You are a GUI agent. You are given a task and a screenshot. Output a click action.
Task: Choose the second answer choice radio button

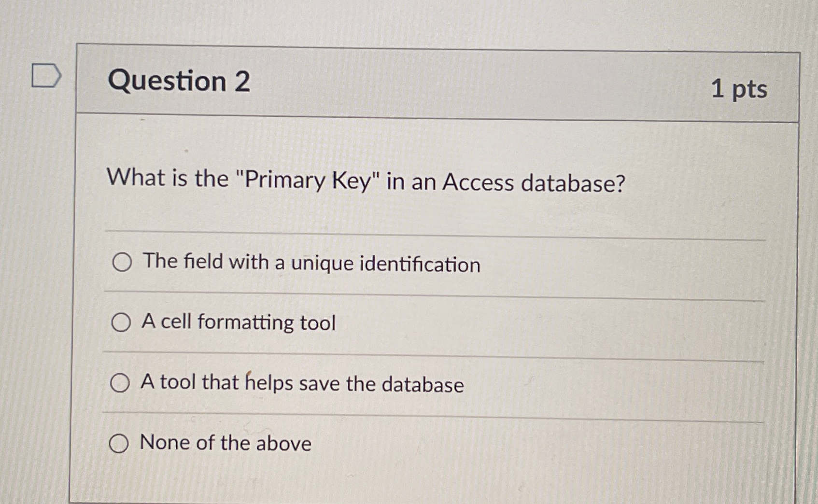pyautogui.click(x=120, y=322)
